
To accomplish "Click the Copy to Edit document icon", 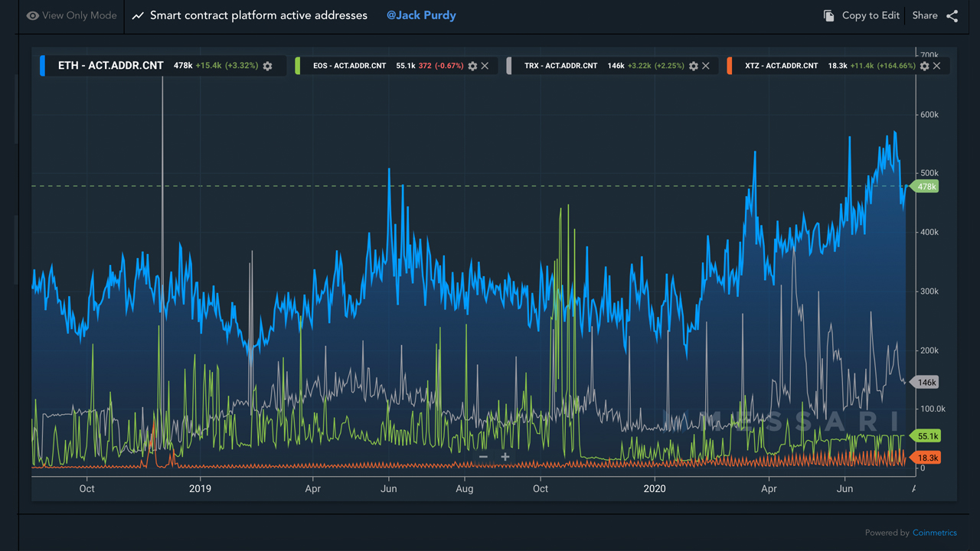I will point(828,16).
